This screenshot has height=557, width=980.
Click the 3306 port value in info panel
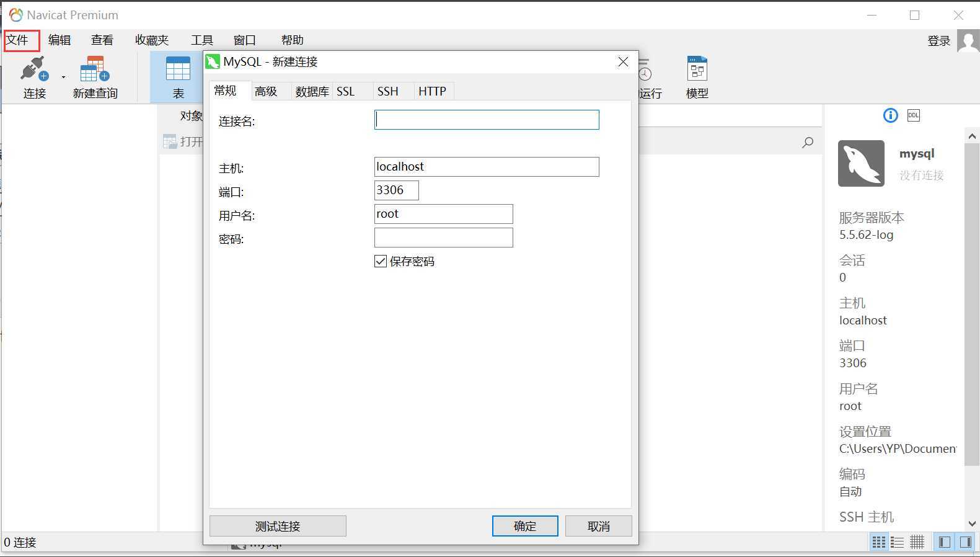pyautogui.click(x=853, y=363)
